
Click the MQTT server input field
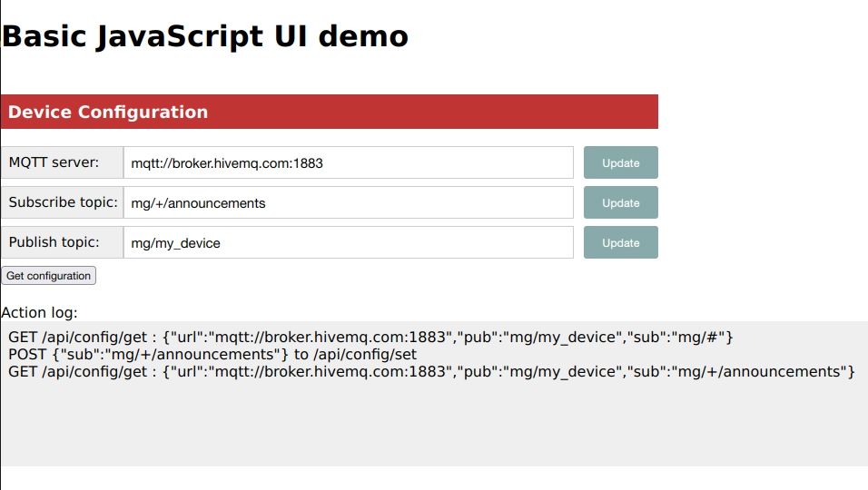point(348,162)
